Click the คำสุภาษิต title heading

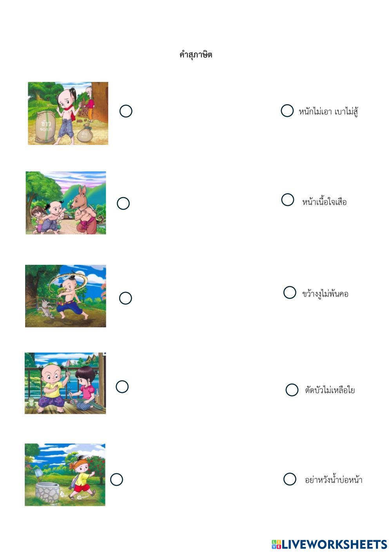click(196, 55)
